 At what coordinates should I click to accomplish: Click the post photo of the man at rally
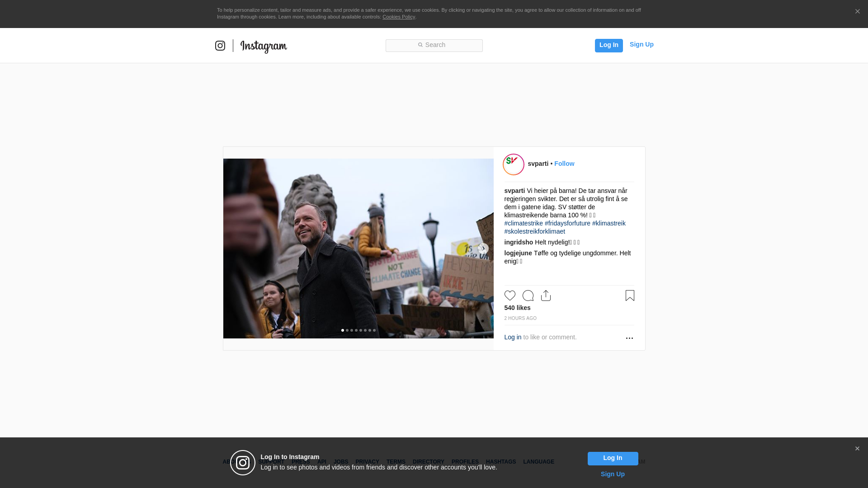pos(358,249)
